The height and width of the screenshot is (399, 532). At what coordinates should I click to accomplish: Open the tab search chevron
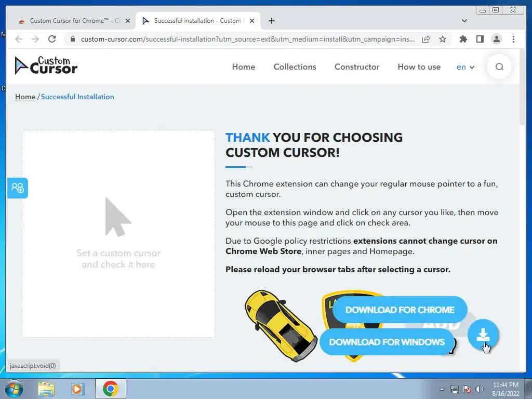[464, 21]
